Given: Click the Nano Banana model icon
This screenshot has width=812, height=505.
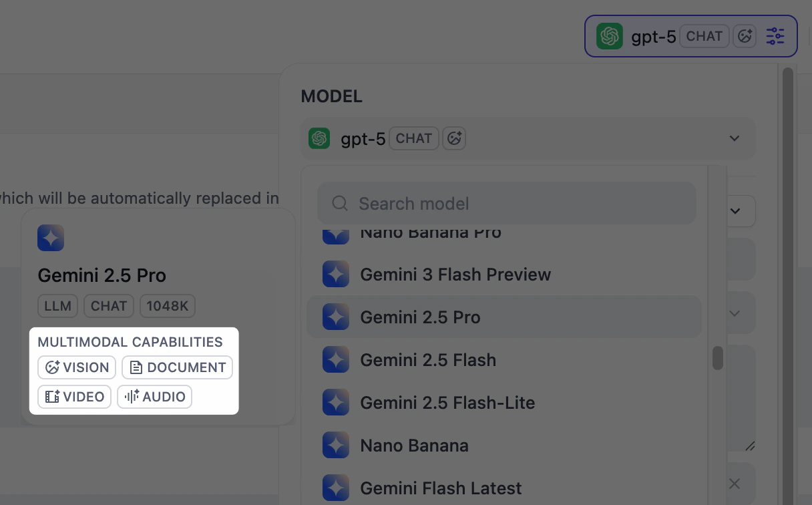Looking at the screenshot, I should pyautogui.click(x=335, y=445).
